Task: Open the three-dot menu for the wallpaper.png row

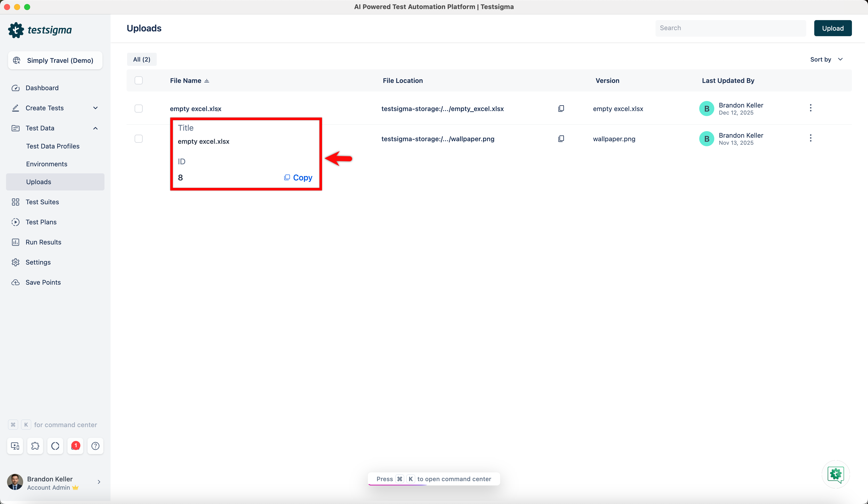Action: tap(810, 138)
